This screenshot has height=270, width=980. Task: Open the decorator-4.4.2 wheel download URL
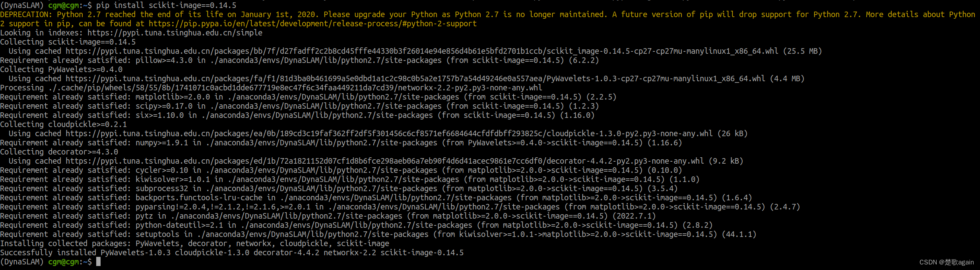pos(384,161)
